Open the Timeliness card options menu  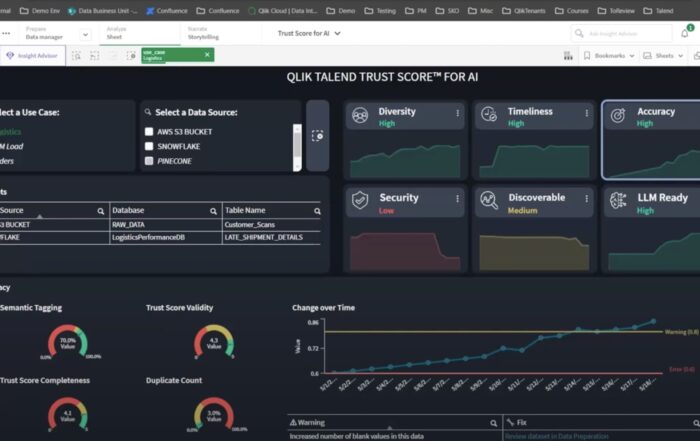pos(587,113)
